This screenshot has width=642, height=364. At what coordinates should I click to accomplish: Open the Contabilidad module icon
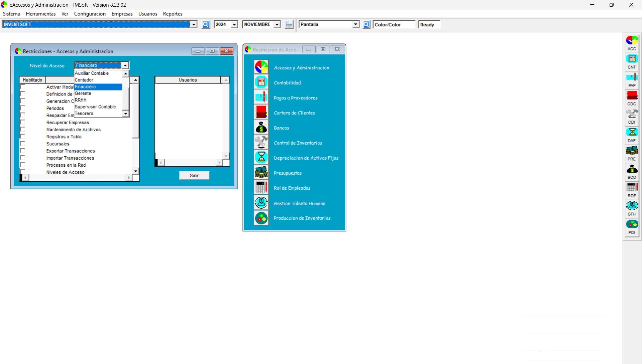point(261,82)
